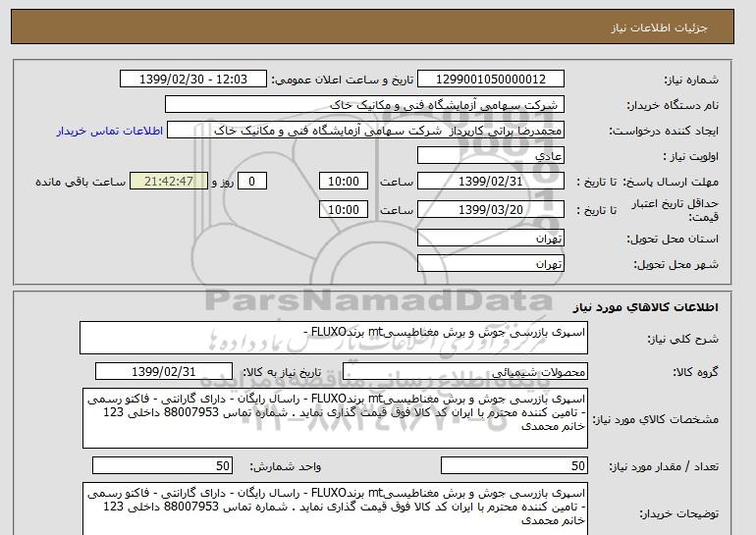This screenshot has height=535, width=756.
Task: Click the label تاریخ نیاز به کالا
Action: coord(281,372)
